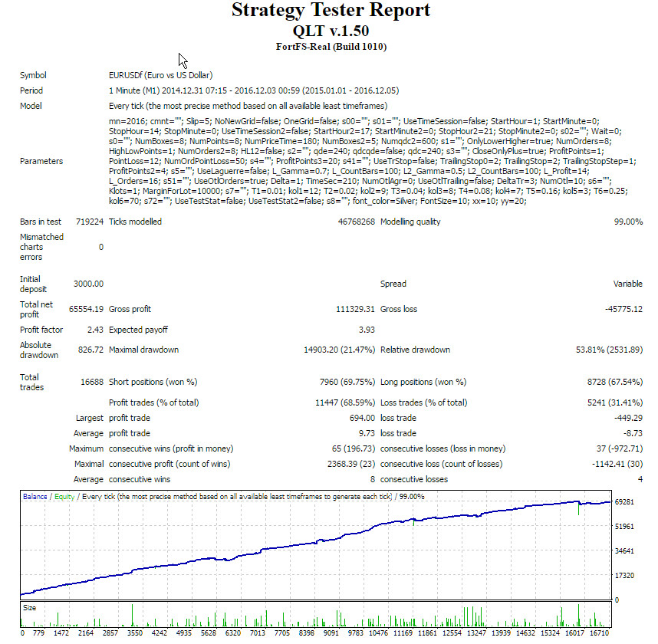The image size is (658, 644).
Task: Click the Model value 'Every tick' line
Action: click(248, 106)
